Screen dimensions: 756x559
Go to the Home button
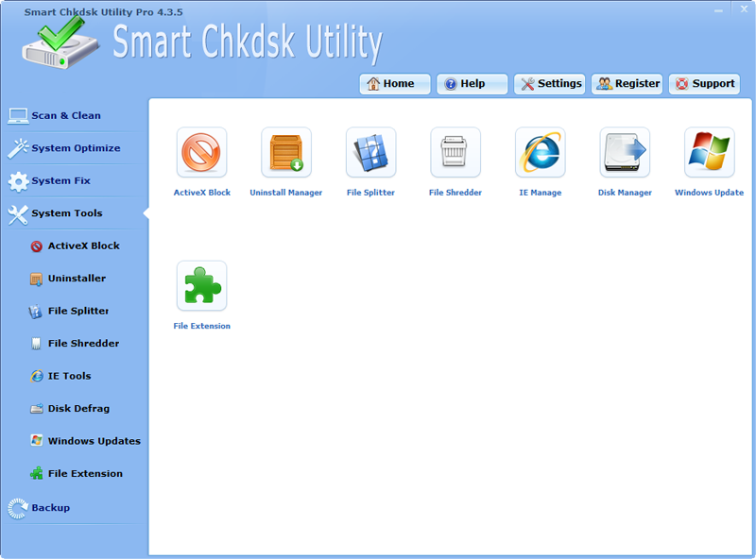click(x=395, y=84)
